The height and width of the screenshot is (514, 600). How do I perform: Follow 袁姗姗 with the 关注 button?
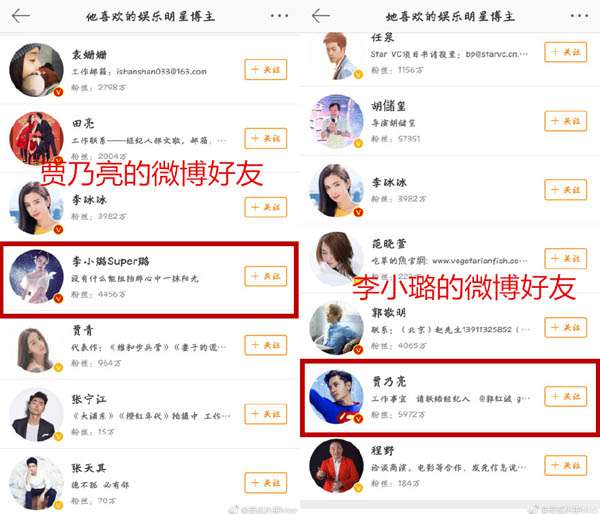click(266, 70)
